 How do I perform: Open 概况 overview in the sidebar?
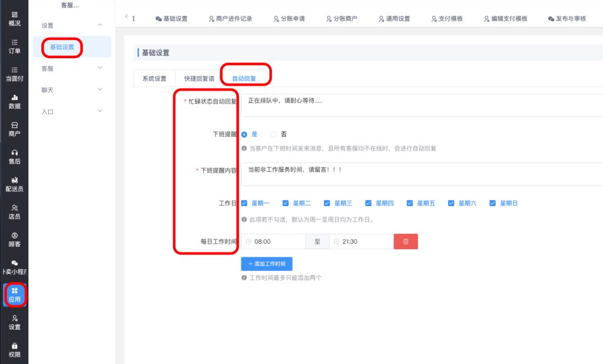click(x=14, y=18)
